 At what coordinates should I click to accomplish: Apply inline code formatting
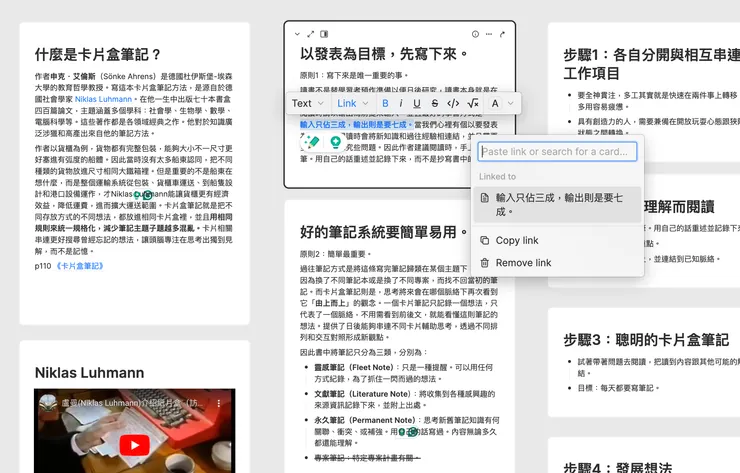pos(453,103)
